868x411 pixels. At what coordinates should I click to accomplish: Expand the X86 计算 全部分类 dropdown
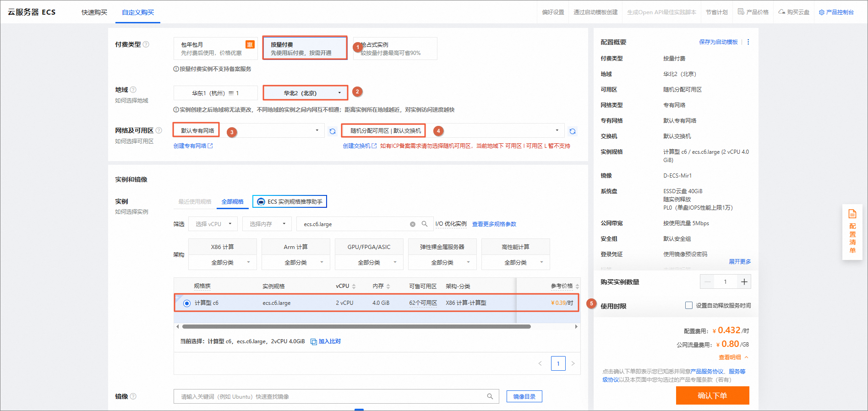click(x=223, y=262)
